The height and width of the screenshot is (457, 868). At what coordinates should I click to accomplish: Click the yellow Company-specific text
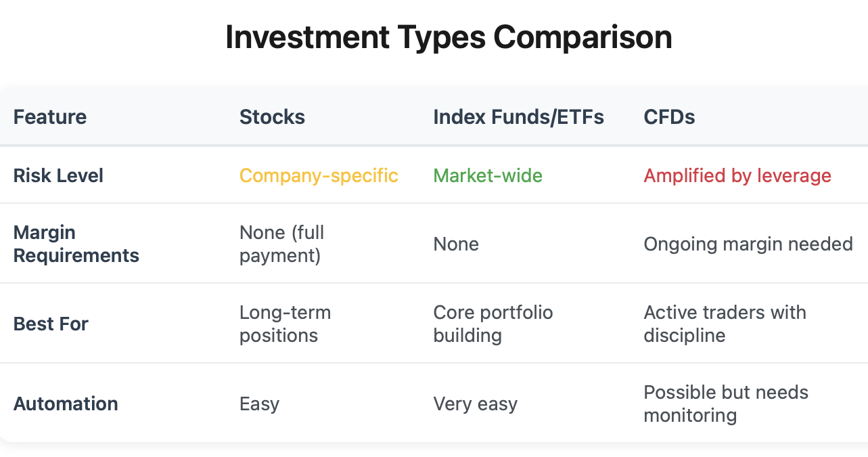pos(319,176)
